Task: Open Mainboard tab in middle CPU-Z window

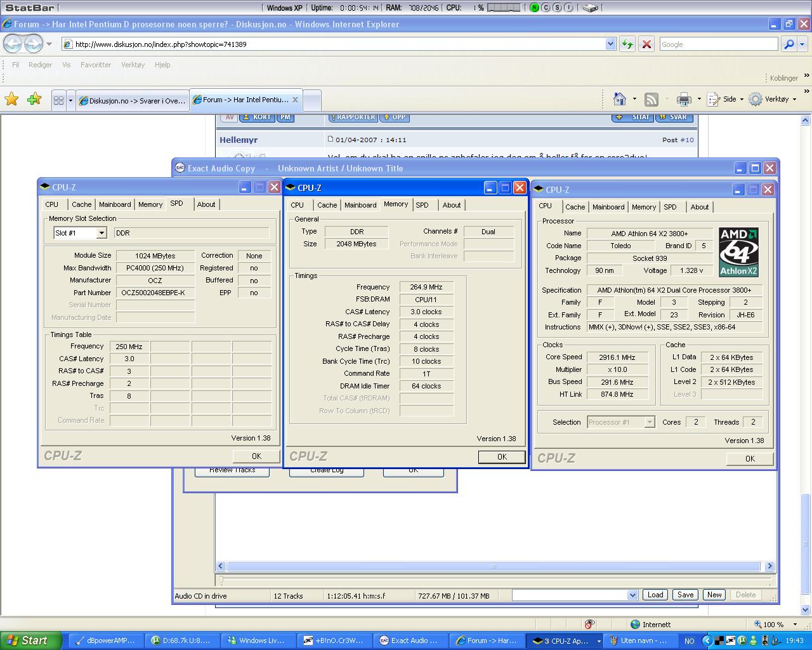Action: pyautogui.click(x=360, y=205)
